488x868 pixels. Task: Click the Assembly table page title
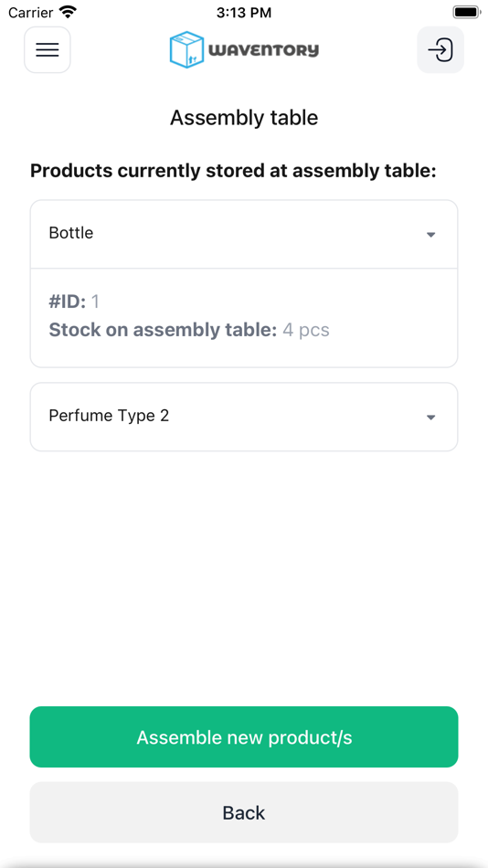coord(244,118)
